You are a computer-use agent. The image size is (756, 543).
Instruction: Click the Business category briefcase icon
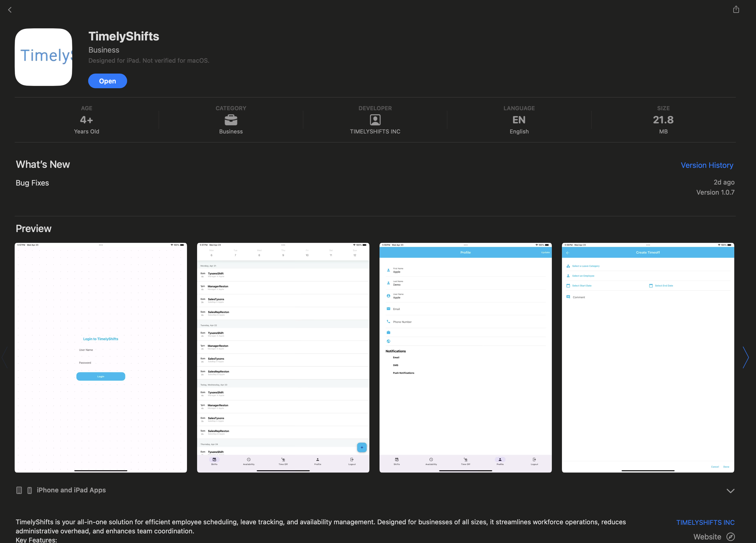231,120
